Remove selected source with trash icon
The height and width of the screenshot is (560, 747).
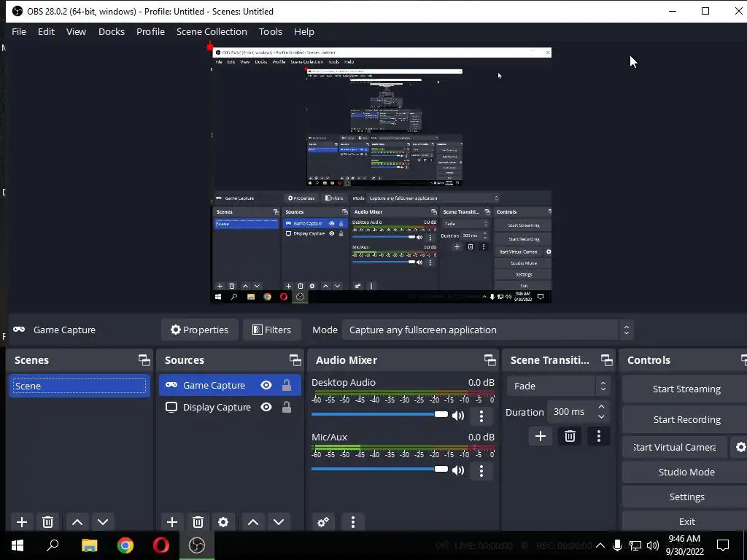coord(198,522)
